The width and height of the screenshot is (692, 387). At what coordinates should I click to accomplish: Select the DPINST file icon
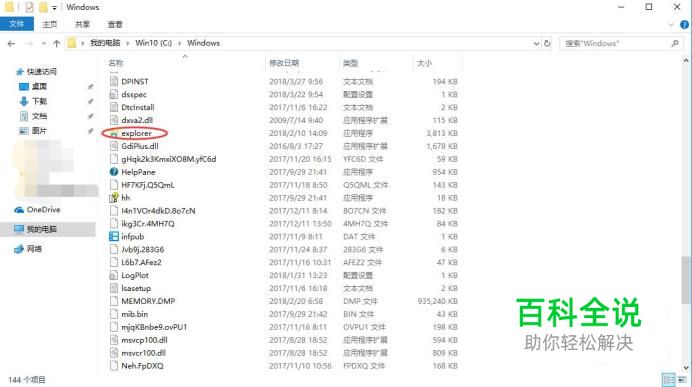114,82
